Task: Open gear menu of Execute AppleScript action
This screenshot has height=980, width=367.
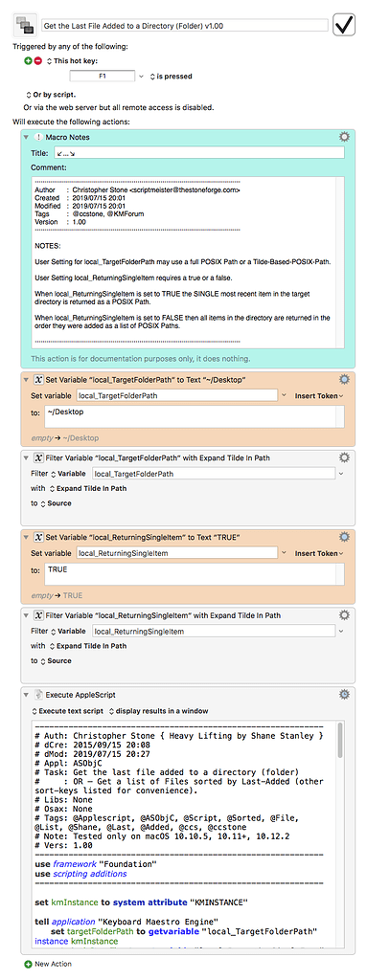Action: tap(344, 695)
